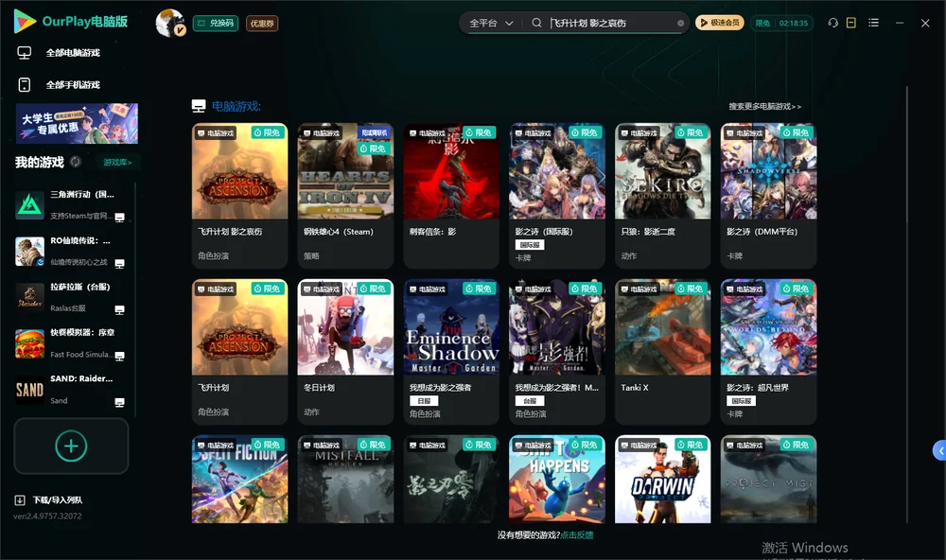Select 全部电脑游戏 in the sidebar
The image size is (946, 560).
coord(73,53)
